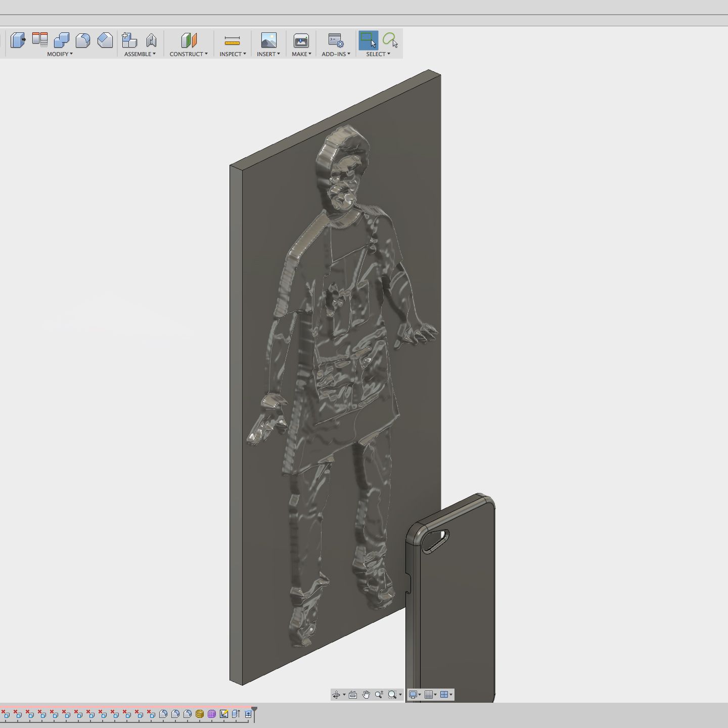Switch to Freeform Selection tool
Screen dimensions: 728x728
pyautogui.click(x=390, y=40)
